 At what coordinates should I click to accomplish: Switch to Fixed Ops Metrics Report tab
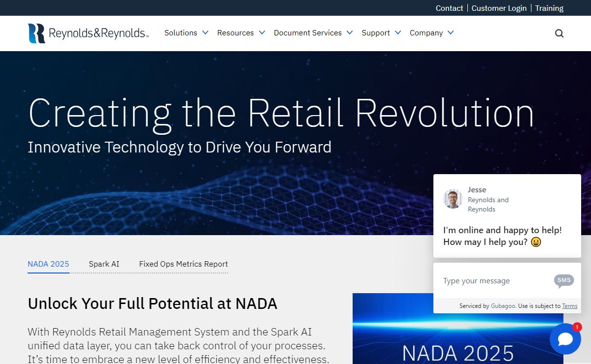[x=183, y=264]
